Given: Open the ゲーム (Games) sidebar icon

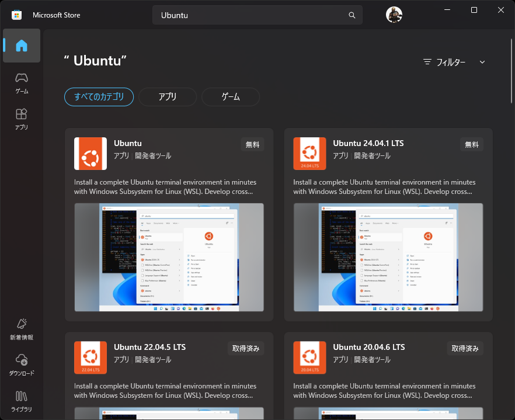Looking at the screenshot, I should click(22, 82).
